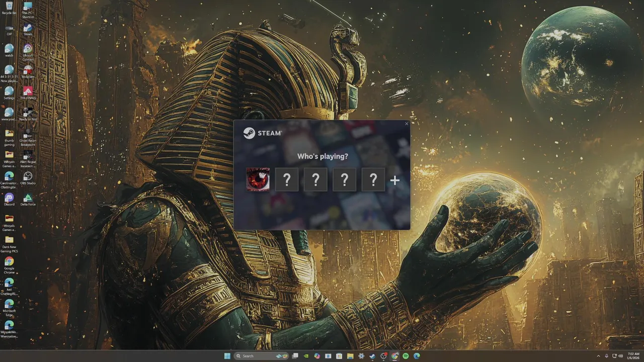Image resolution: width=644 pixels, height=362 pixels.
Task: Select the Ubisoft Connect desktop icon
Action: point(28,52)
